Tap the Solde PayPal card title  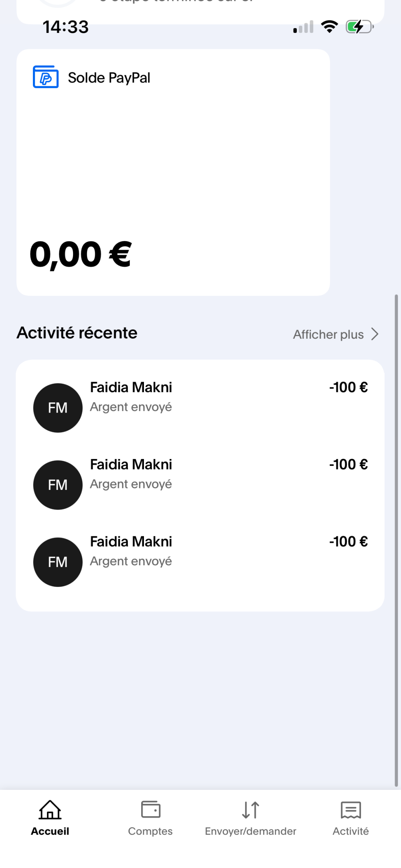(109, 78)
